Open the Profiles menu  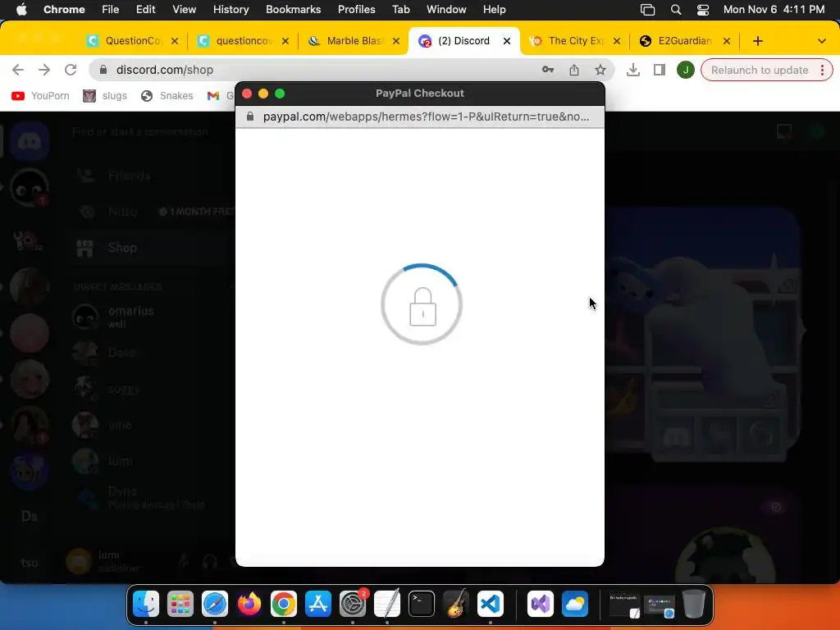pyautogui.click(x=356, y=10)
